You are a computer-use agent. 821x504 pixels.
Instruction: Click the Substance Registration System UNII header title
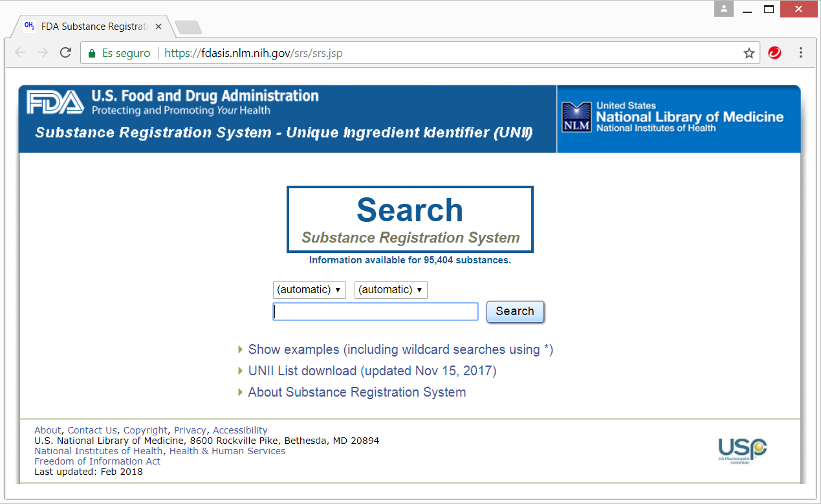click(284, 133)
